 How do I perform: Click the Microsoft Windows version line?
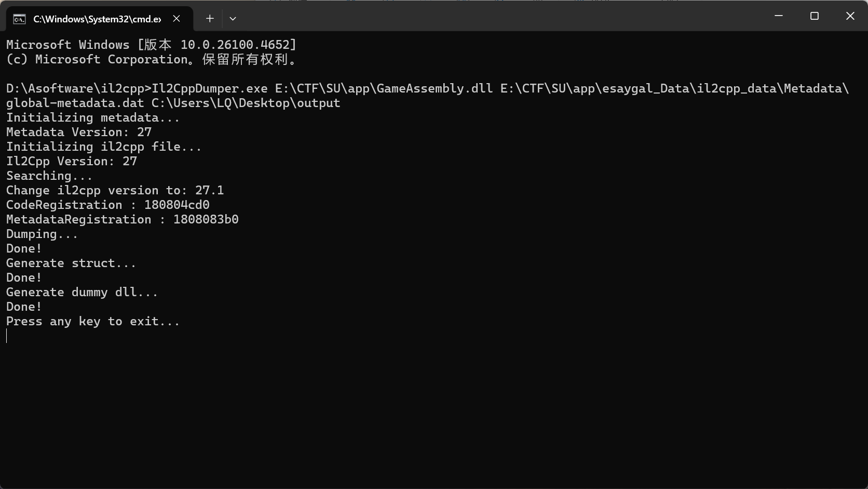(x=151, y=45)
